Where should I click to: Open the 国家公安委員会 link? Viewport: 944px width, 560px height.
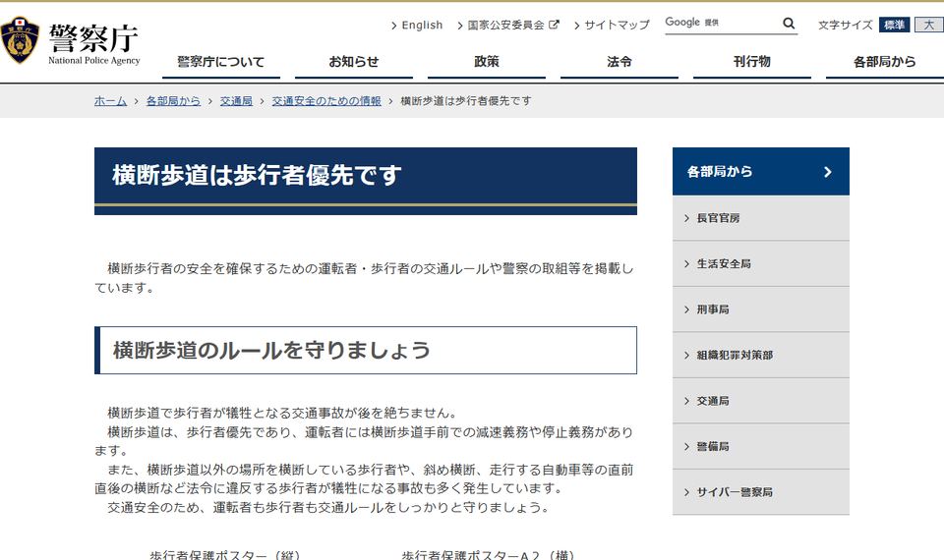[x=505, y=26]
